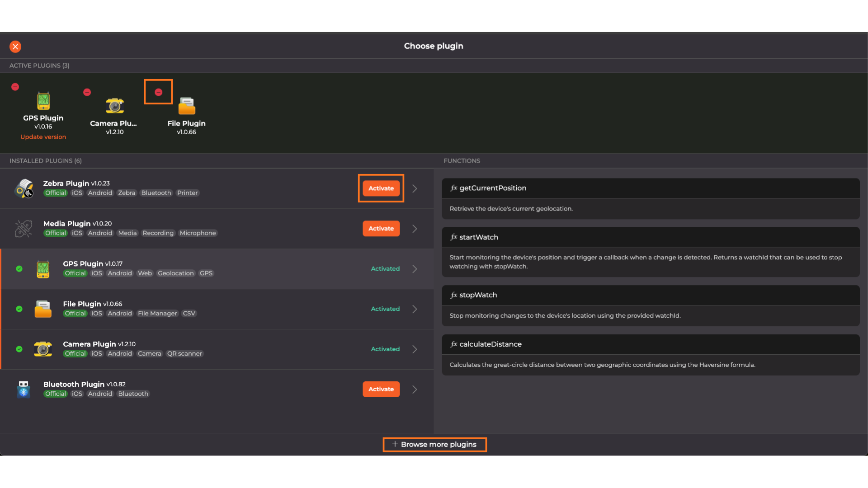
Task: Toggle the green check on the File Plugin row
Action: click(19, 309)
